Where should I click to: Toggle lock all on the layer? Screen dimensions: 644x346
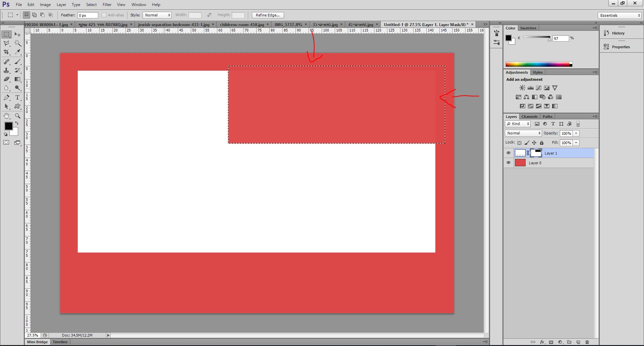pos(541,143)
